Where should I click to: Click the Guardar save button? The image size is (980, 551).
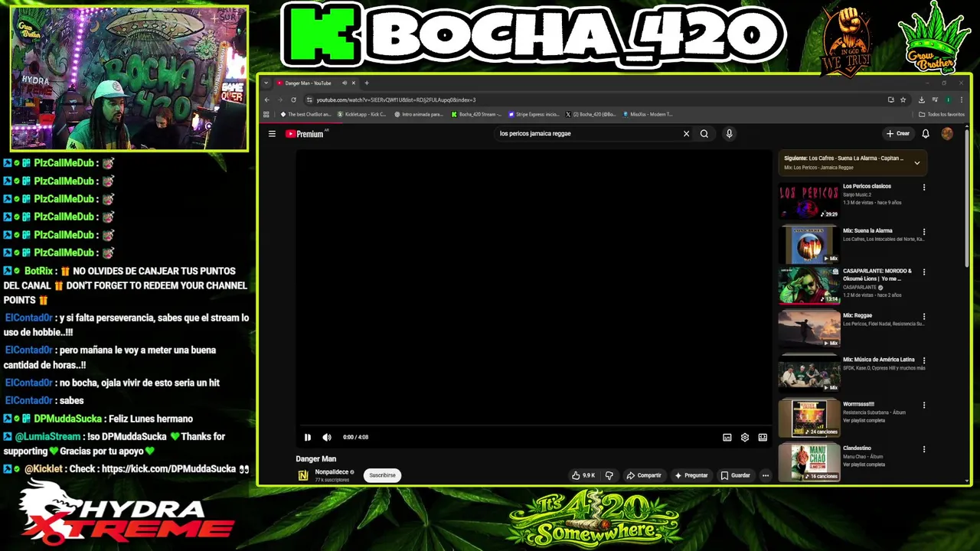[x=736, y=475]
